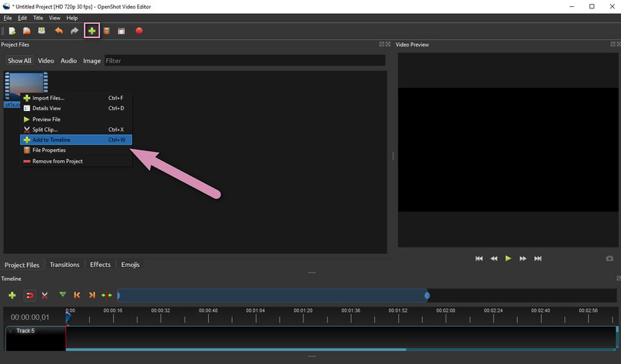Image resolution: width=621 pixels, height=364 pixels.
Task: Open the Choose Profile toolbar icon
Action: [106, 31]
